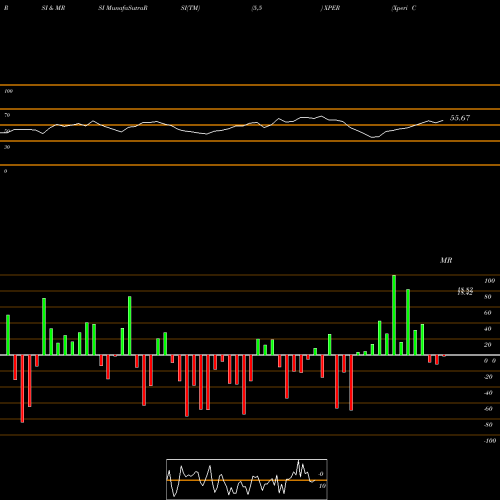Image resolution: width=500 pixels, height=500 pixels.
Task: Click RSI axis label 30
Action: pyautogui.click(x=7, y=147)
